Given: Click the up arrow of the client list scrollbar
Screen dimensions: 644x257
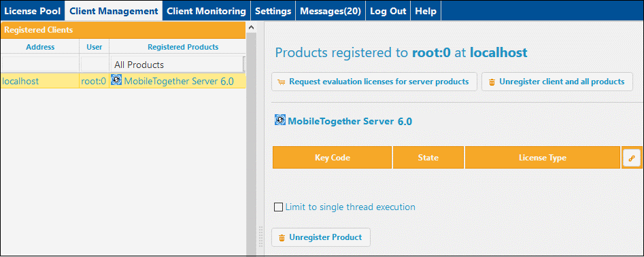Looking at the screenshot, I should [x=252, y=27].
